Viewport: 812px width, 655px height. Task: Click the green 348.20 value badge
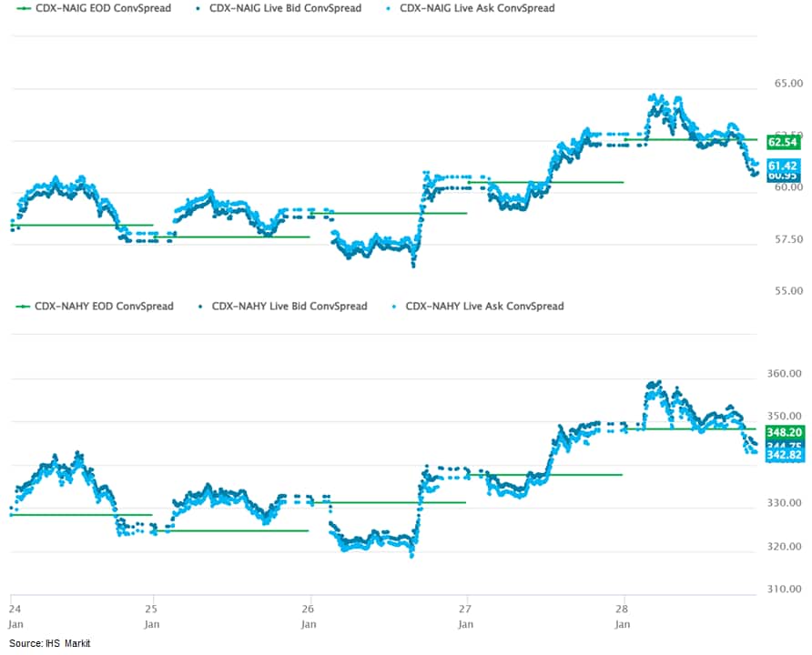pos(783,432)
